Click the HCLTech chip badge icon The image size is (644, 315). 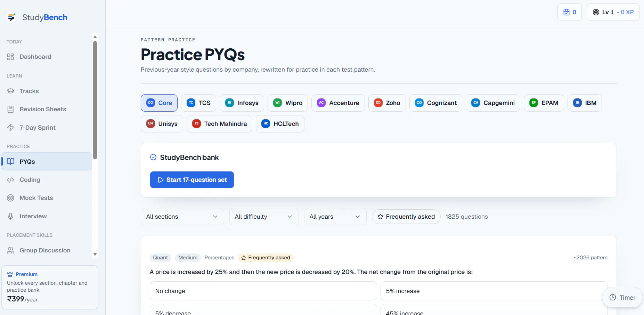pos(266,123)
